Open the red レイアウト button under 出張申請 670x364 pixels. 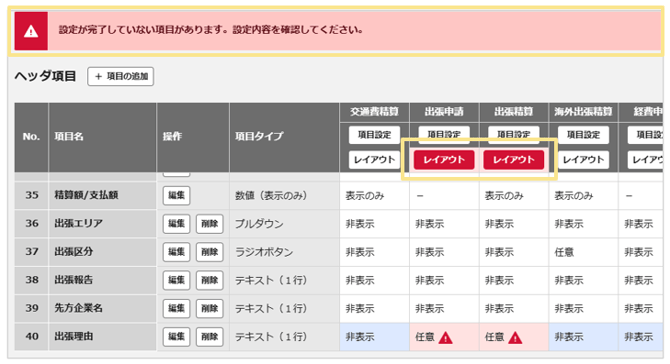click(x=444, y=160)
